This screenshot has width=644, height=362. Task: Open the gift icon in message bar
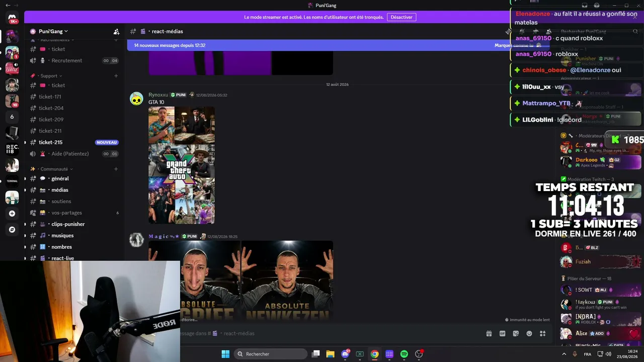489,333
